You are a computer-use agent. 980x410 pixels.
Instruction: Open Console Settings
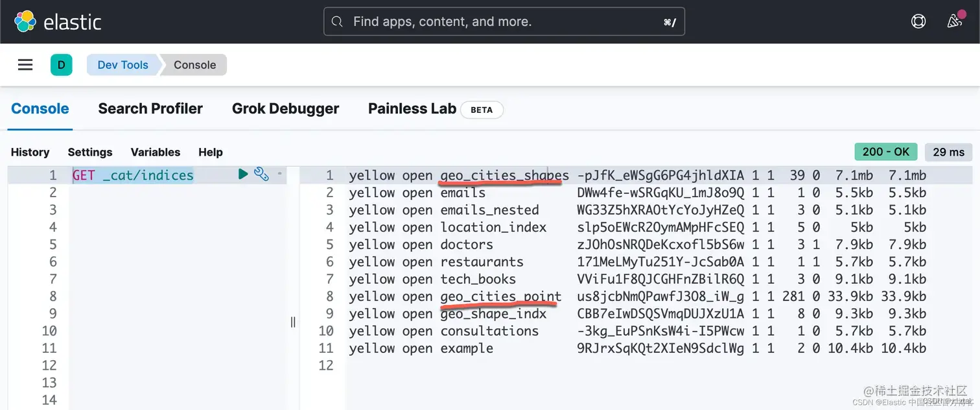point(90,152)
